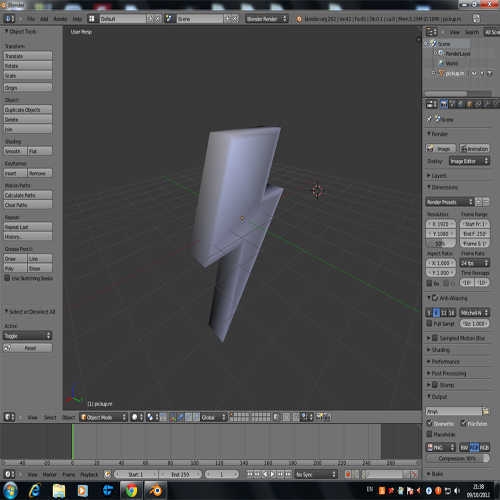Viewport: 500px width, 500px height.
Task: Open the File menu
Action: [31, 19]
